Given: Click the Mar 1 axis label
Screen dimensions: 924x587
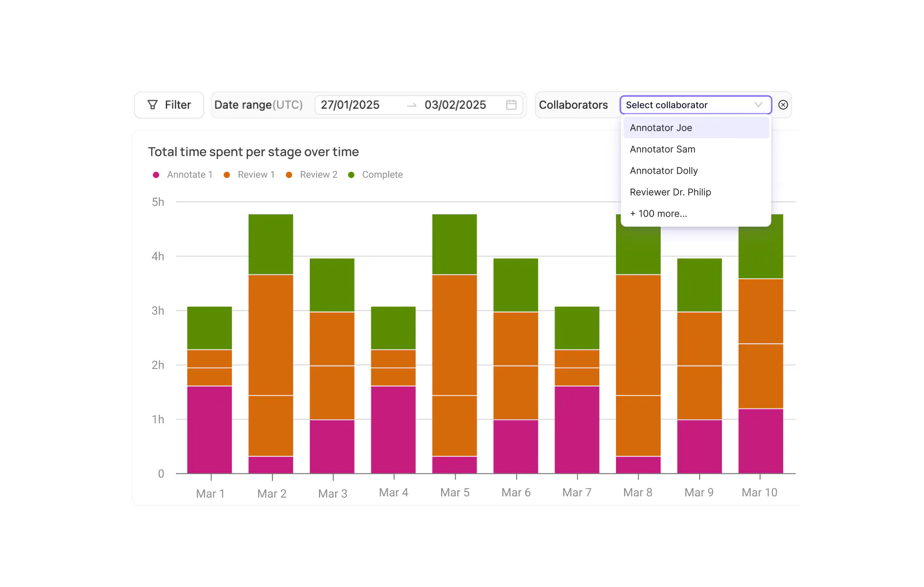Looking at the screenshot, I should coord(210,493).
